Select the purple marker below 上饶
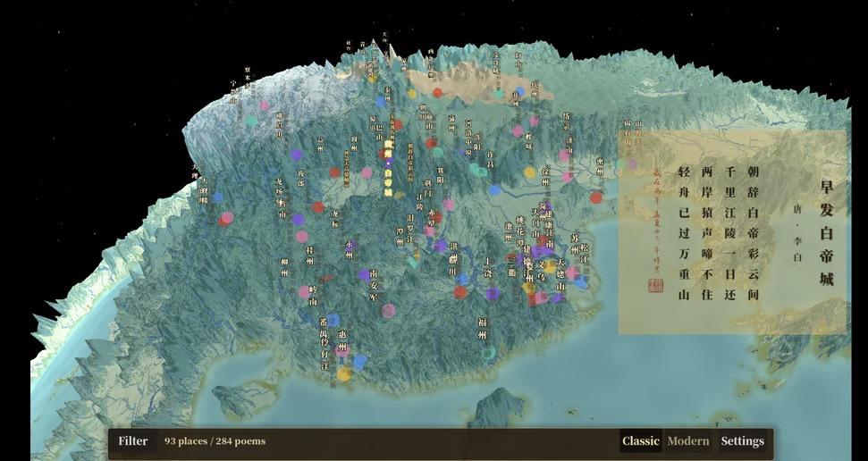 point(493,294)
